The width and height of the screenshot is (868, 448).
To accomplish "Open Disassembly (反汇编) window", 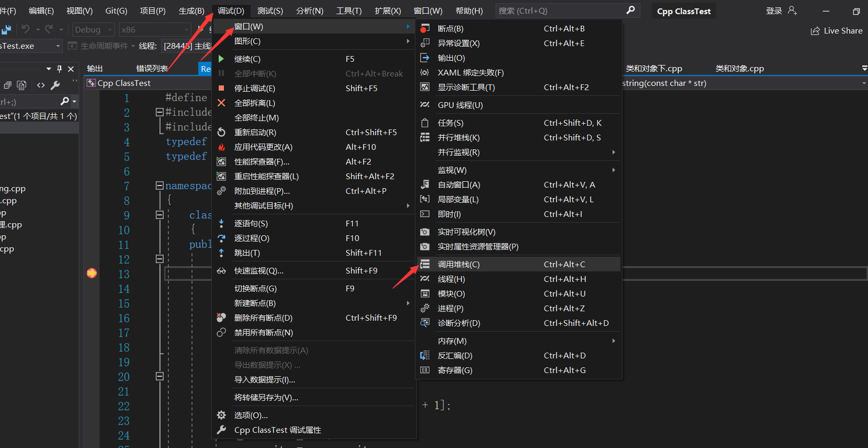I will 519,356.
